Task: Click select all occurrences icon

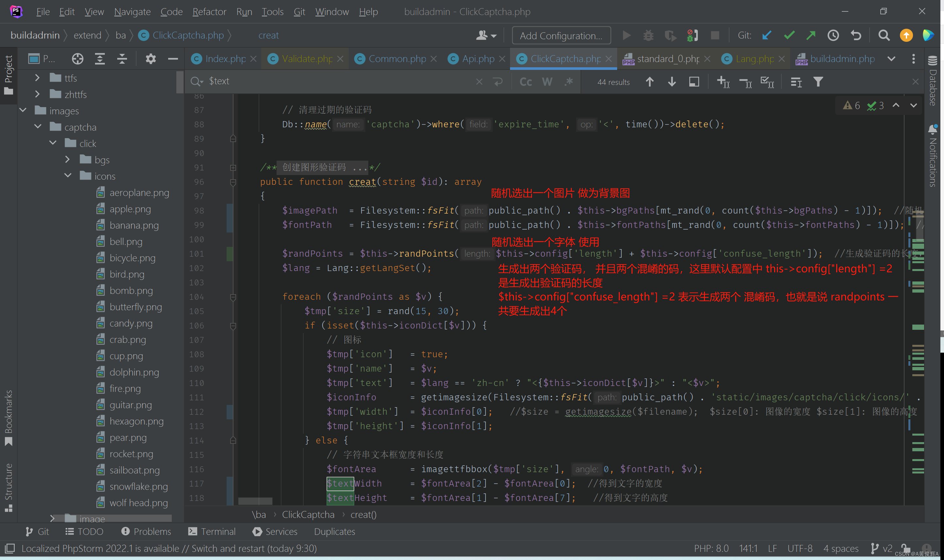Action: point(767,82)
